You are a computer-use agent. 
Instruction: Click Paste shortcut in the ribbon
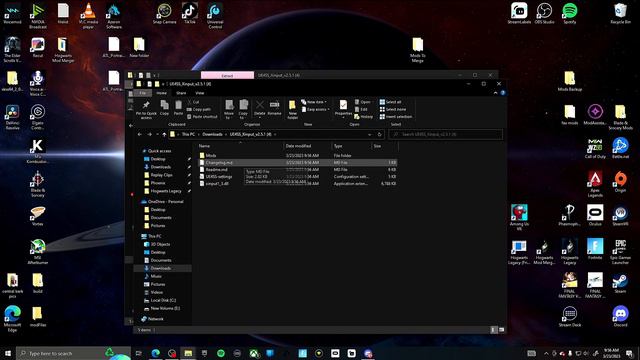tap(202, 117)
